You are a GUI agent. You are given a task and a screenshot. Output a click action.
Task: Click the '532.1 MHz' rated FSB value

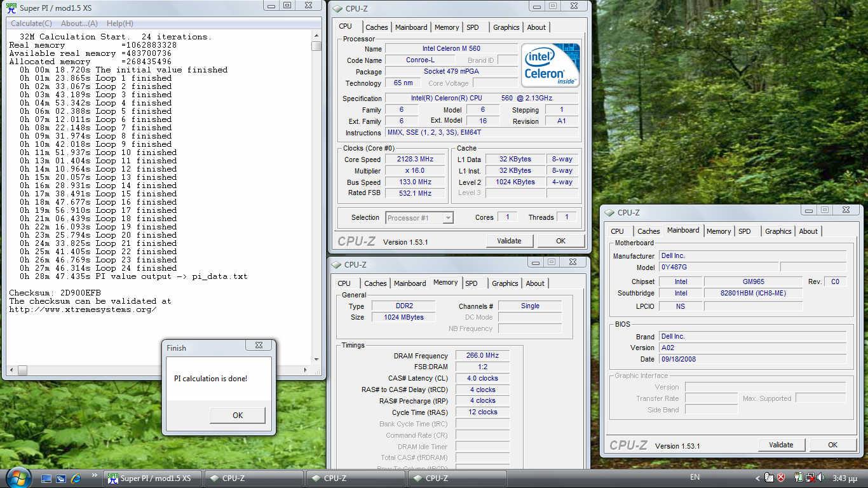[414, 193]
